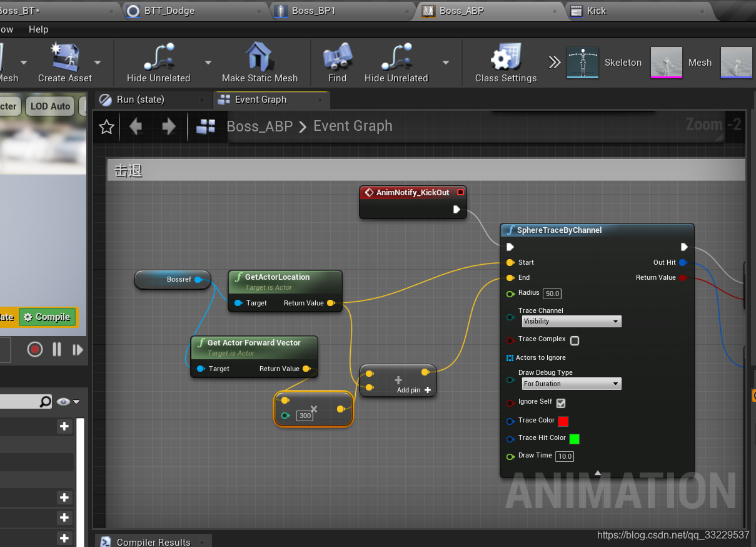Viewport: 756px width, 547px height.
Task: Select the Get Actor Forward Vector node title
Action: (254, 342)
